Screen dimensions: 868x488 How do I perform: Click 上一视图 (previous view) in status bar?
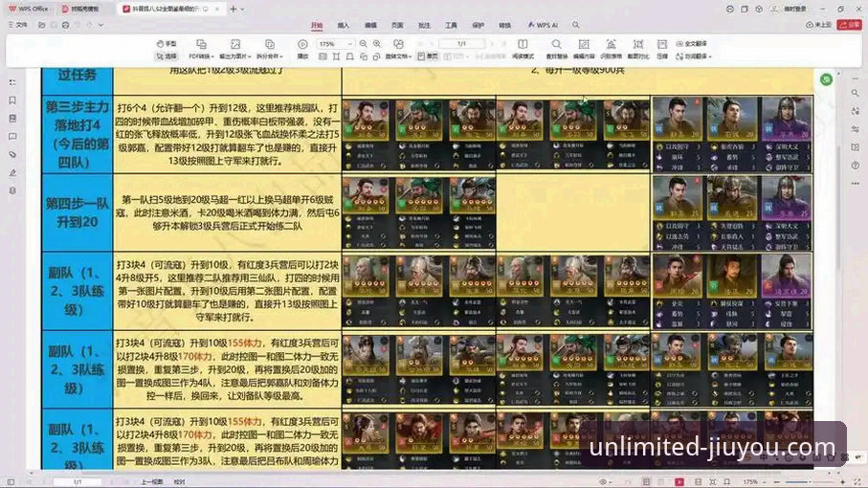(x=151, y=482)
